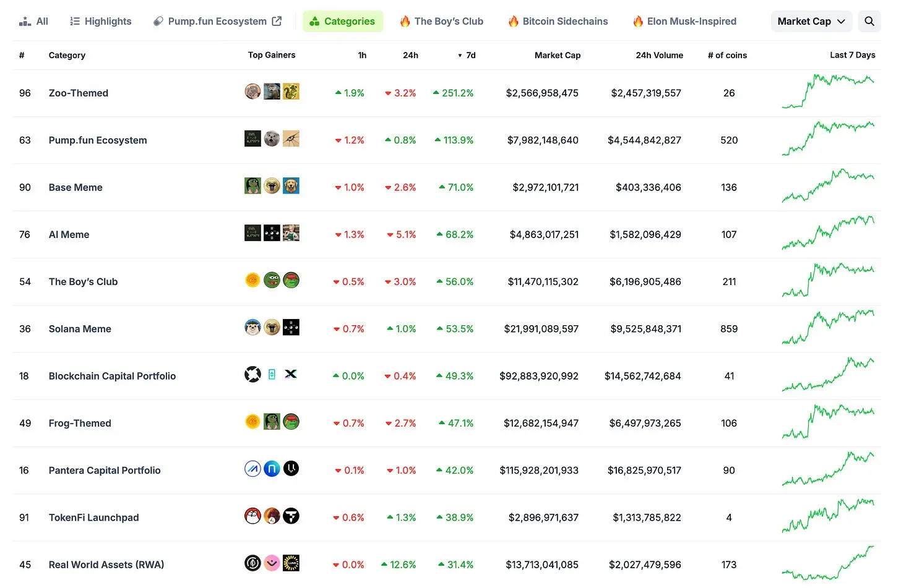901x588 pixels.
Task: Click the XRP coin icon in Blockchain Capital Portfolio
Action: point(252,374)
